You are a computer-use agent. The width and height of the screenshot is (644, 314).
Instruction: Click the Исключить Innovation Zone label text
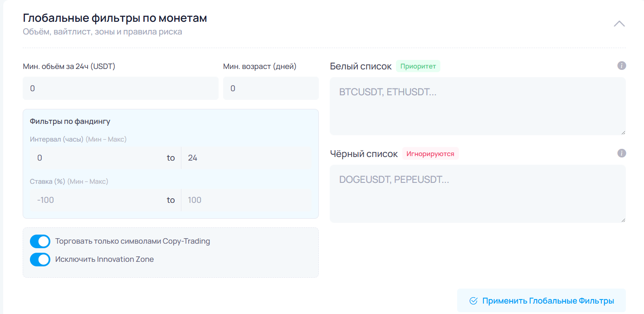tap(104, 260)
